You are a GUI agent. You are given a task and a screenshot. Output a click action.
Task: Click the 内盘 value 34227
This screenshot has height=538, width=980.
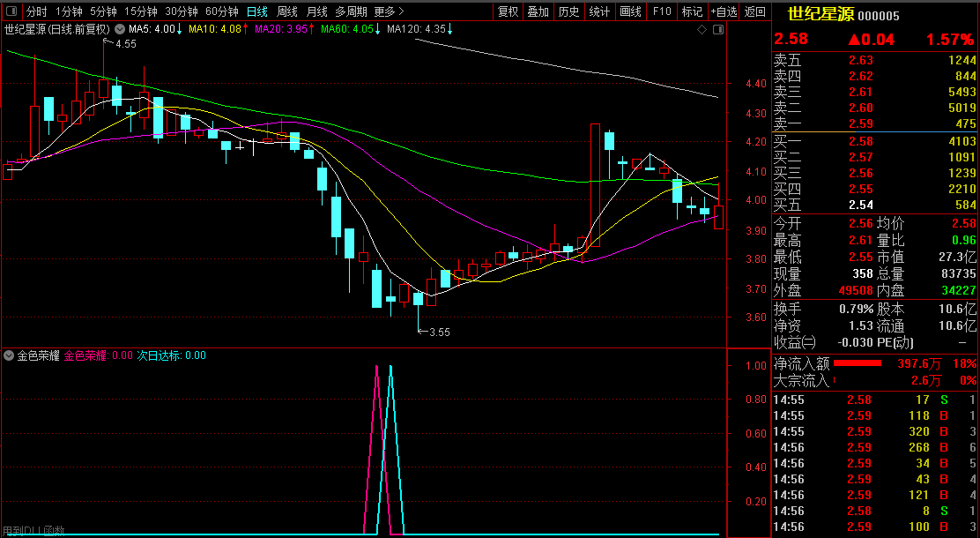pos(960,291)
